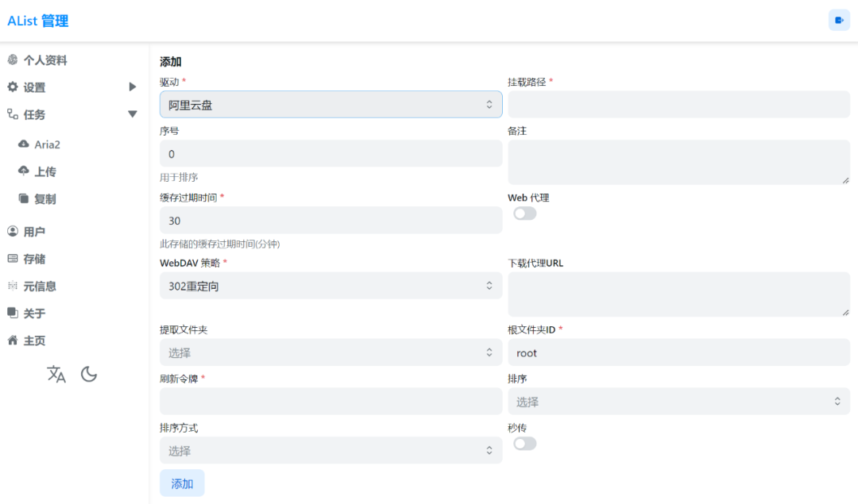The image size is (858, 504).
Task: Click the 下载代理URL text area
Action: [679, 294]
